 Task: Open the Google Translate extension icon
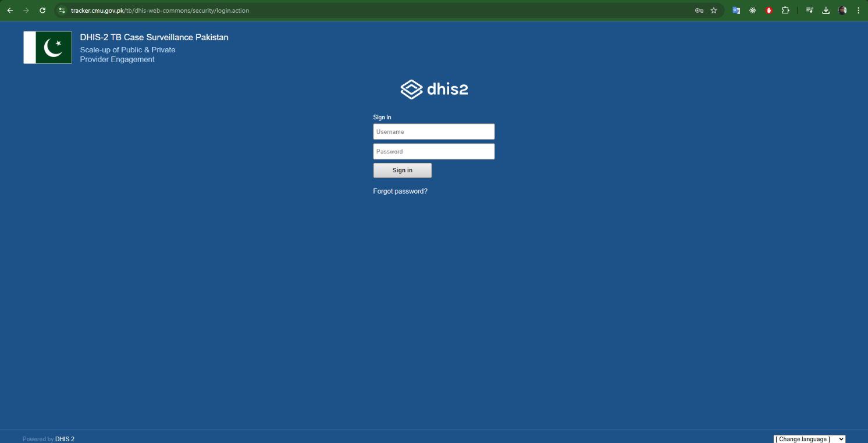tap(736, 10)
